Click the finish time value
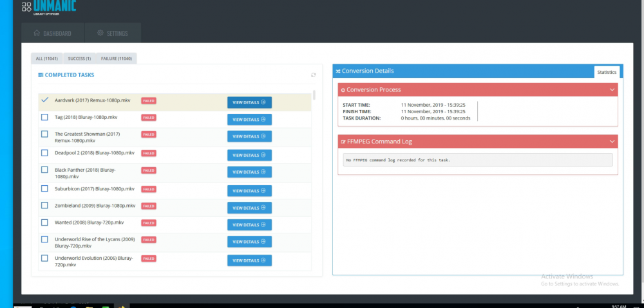Screen dimensions: 644x308 coord(433,111)
